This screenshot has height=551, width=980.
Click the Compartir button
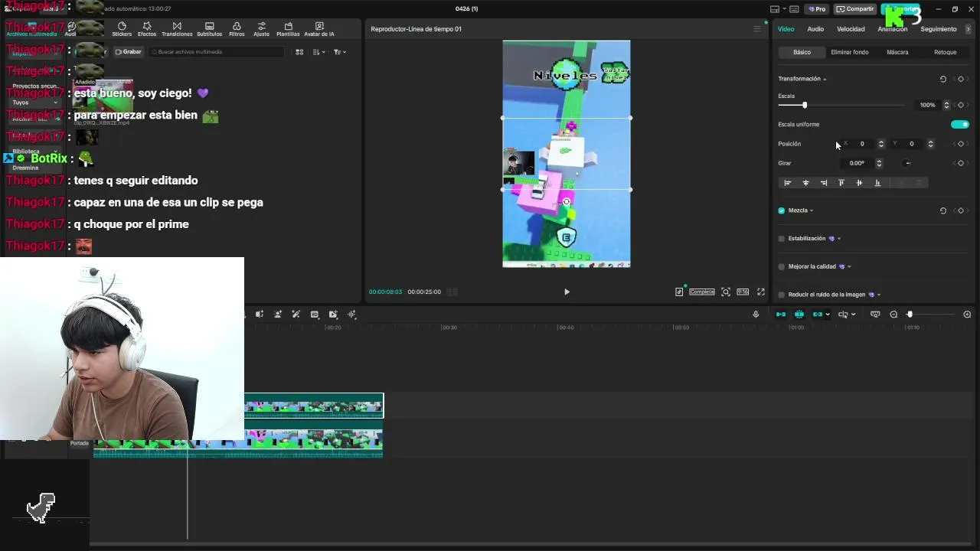pyautogui.click(x=854, y=9)
